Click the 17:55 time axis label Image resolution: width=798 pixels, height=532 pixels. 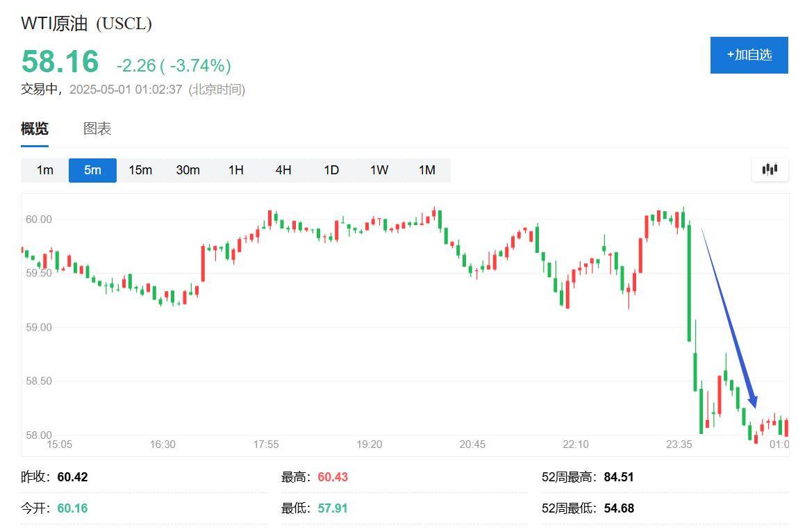click(x=266, y=444)
